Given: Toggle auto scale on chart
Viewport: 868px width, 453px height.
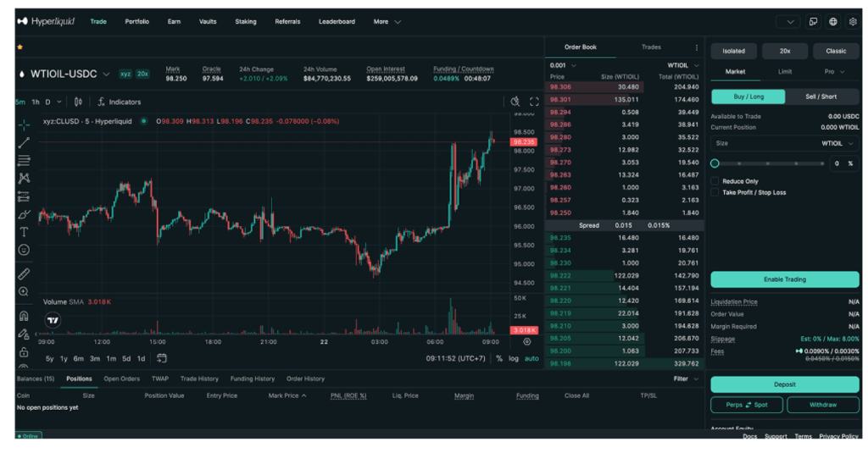Looking at the screenshot, I should coord(531,358).
